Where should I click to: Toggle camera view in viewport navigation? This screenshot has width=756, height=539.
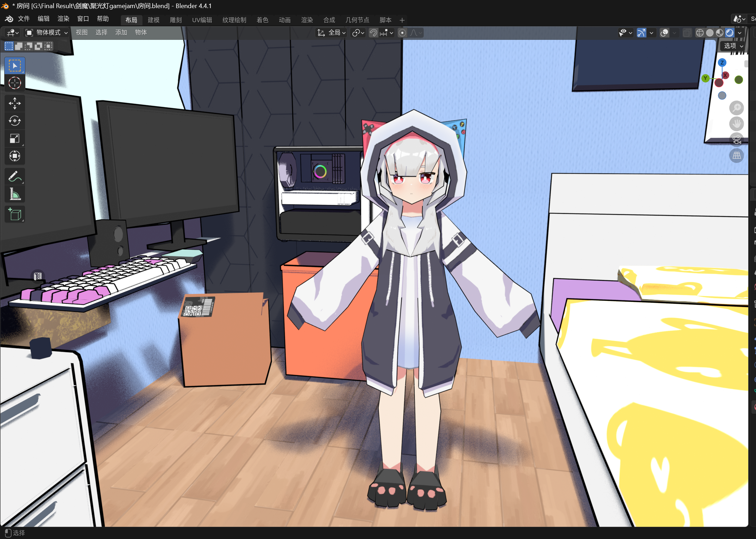point(737,140)
